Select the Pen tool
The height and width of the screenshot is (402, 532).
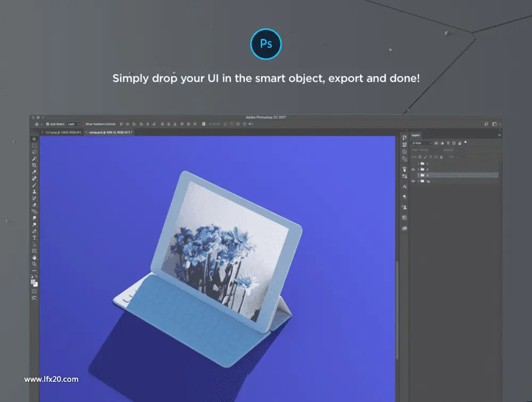pyautogui.click(x=34, y=231)
